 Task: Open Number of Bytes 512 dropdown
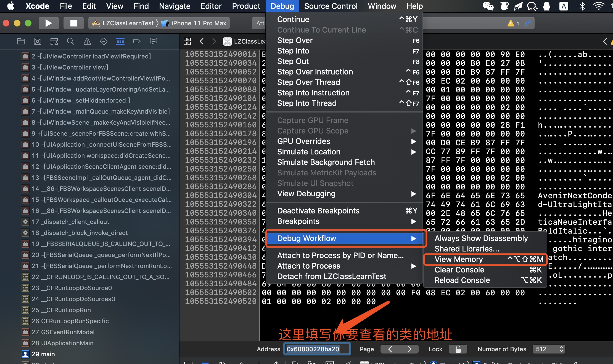click(549, 349)
